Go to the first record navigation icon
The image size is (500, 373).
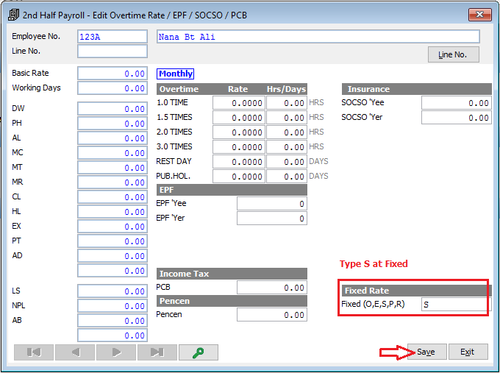point(34,352)
